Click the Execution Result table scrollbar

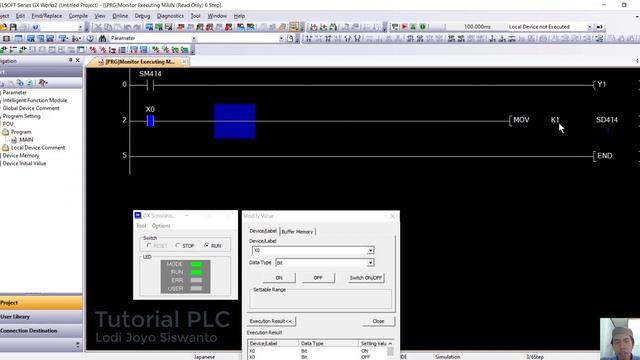pyautogui.click(x=391, y=350)
